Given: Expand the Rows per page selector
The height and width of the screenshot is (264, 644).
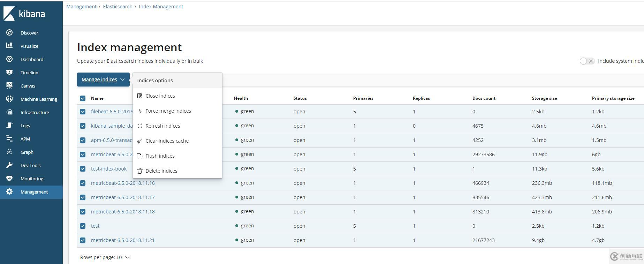Looking at the screenshot, I should (x=105, y=257).
